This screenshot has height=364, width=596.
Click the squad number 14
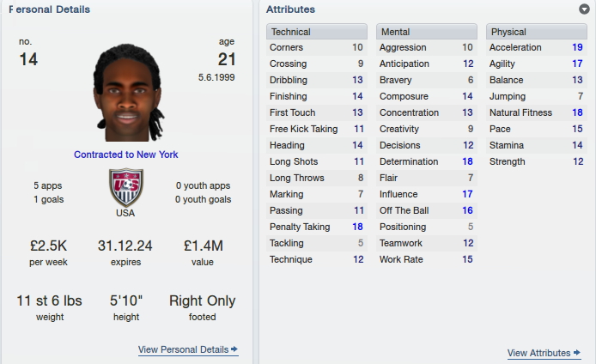(28, 59)
